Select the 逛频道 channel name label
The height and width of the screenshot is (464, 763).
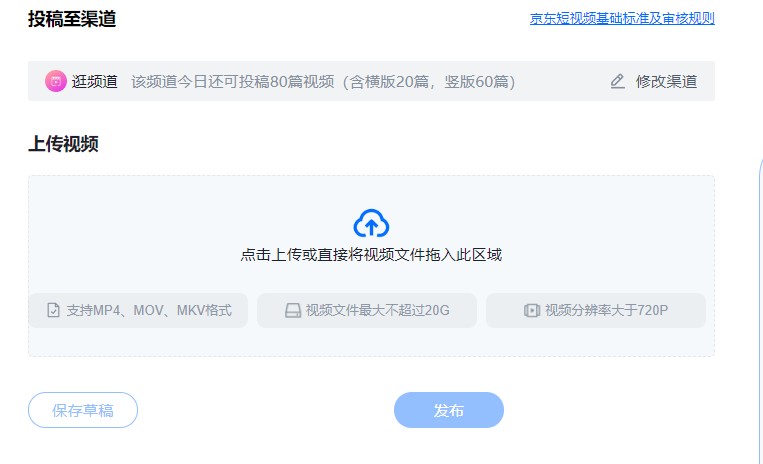[95, 81]
